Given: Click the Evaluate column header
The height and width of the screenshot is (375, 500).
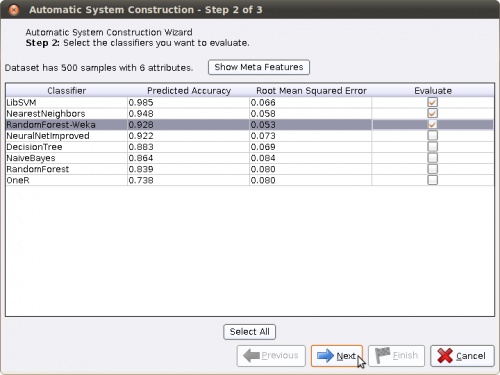Looking at the screenshot, I should (433, 91).
